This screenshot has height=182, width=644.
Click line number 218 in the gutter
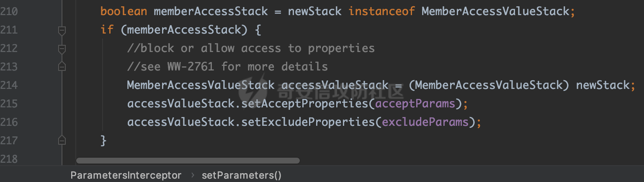click(x=9, y=159)
